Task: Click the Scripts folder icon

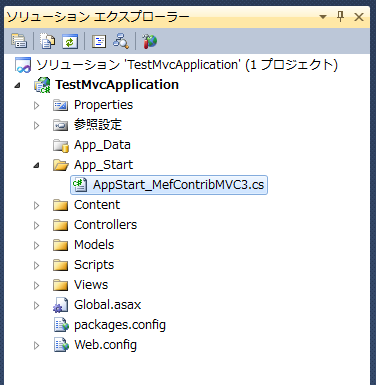Action: click(61, 265)
